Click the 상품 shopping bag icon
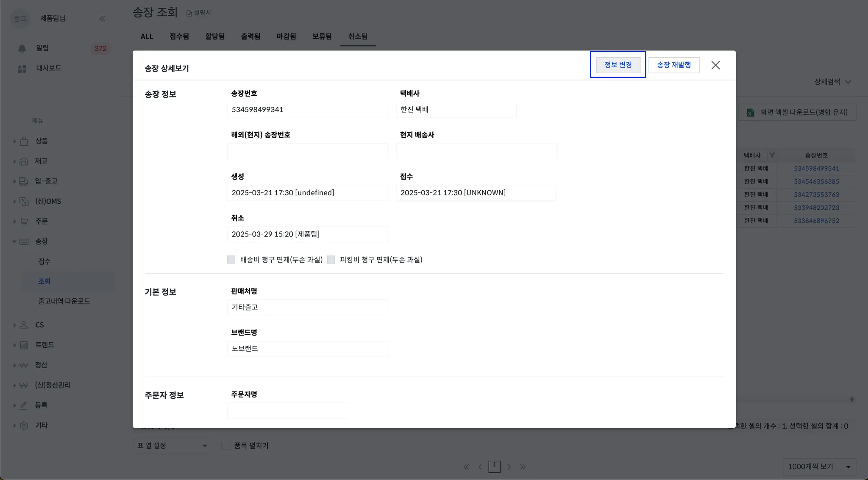 tap(24, 141)
